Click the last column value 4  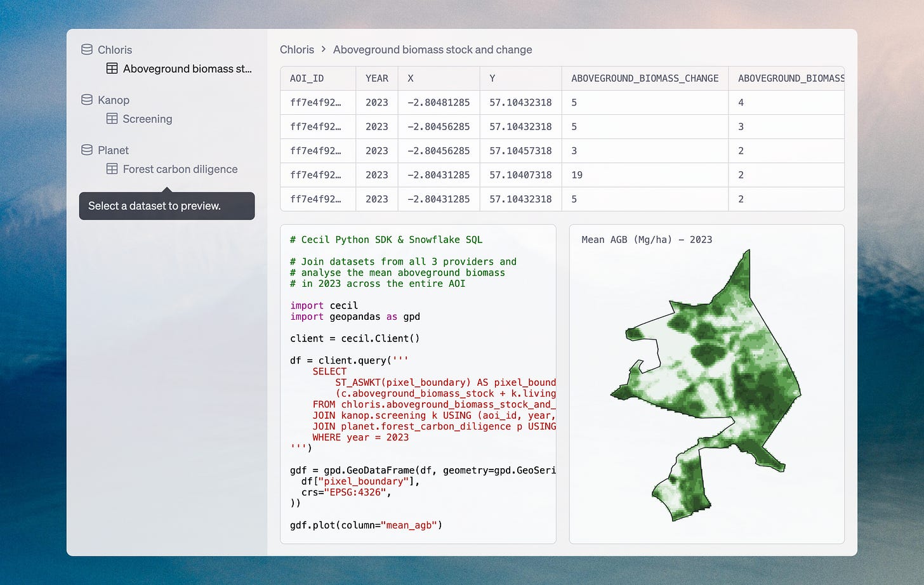click(741, 102)
